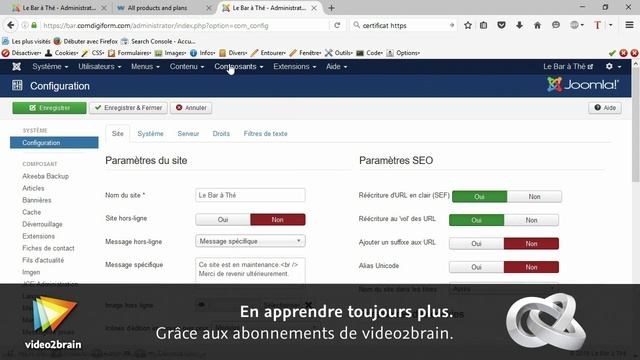640x360 pixels.
Task: Open Images in the developer toolbar
Action: pyautogui.click(x=171, y=53)
